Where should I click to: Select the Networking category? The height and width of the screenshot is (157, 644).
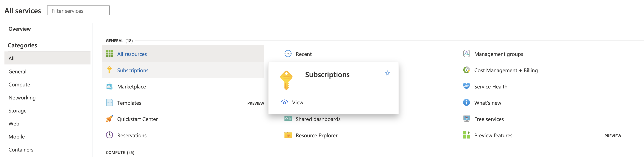(x=22, y=98)
